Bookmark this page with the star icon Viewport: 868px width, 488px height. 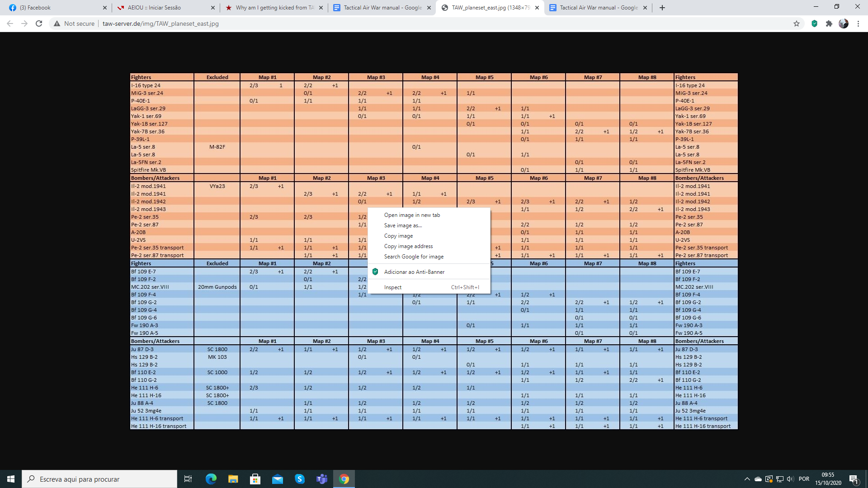(797, 23)
